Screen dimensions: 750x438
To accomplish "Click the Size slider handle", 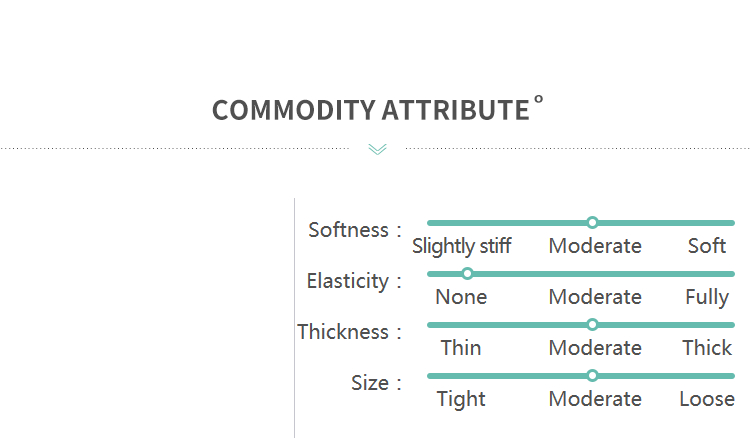I will tap(592, 375).
